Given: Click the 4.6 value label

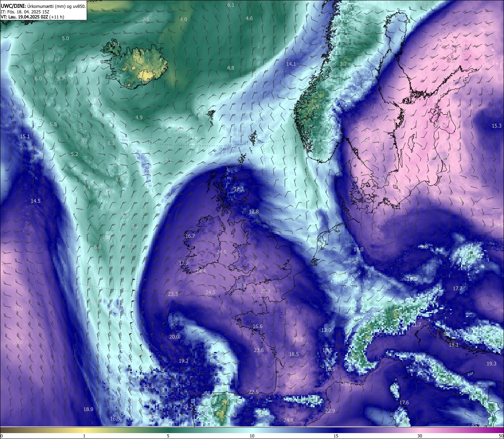Looking at the screenshot, I should [249, 18].
